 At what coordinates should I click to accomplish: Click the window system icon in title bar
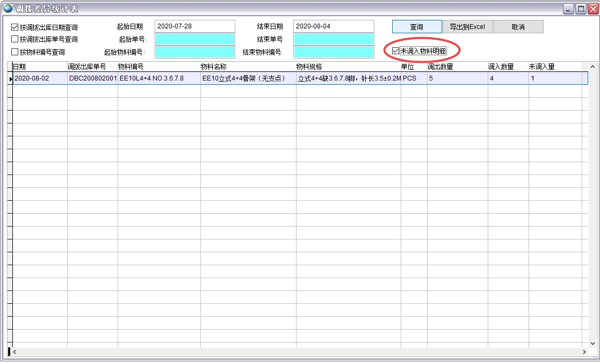pos(7,8)
